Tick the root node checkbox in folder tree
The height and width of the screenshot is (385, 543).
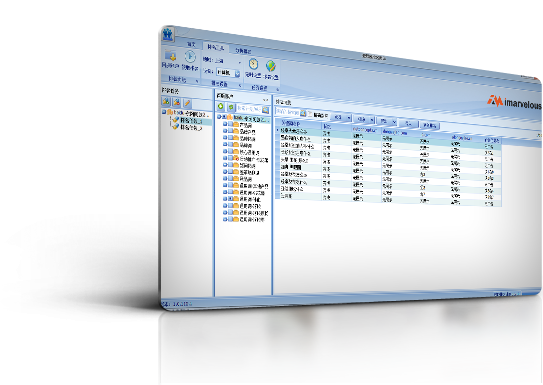pyautogui.click(x=224, y=117)
